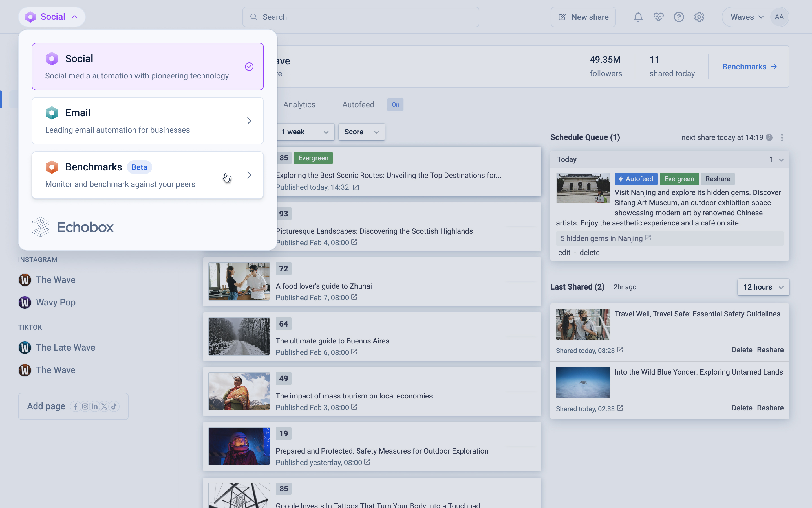812x508 pixels.
Task: Toggle the Autofeed On badge
Action: tap(395, 104)
